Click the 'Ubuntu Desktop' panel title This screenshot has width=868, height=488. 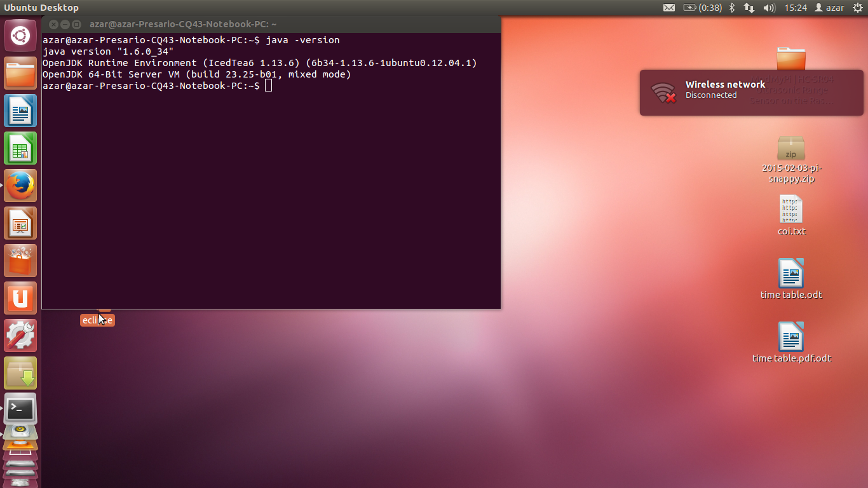[41, 8]
